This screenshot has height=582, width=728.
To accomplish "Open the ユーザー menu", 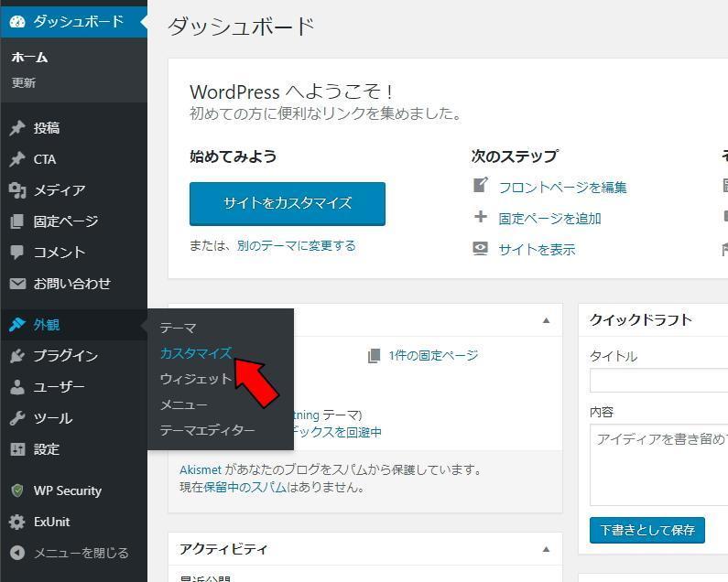I will coord(74,387).
